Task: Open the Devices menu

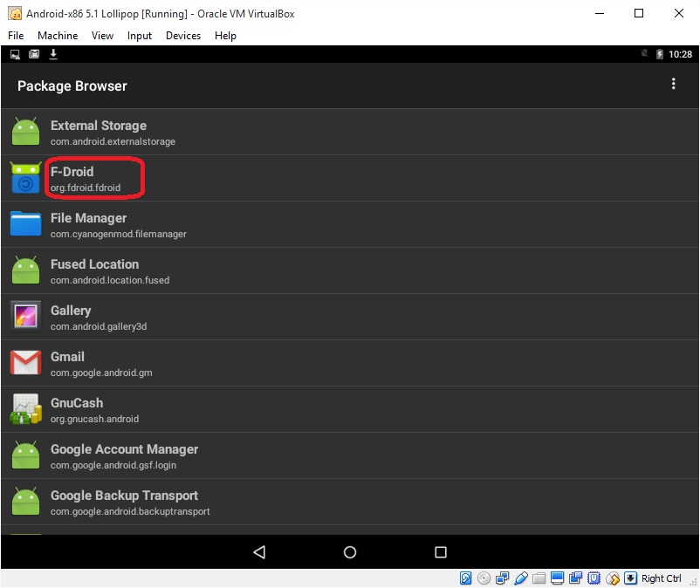Action: tap(183, 35)
